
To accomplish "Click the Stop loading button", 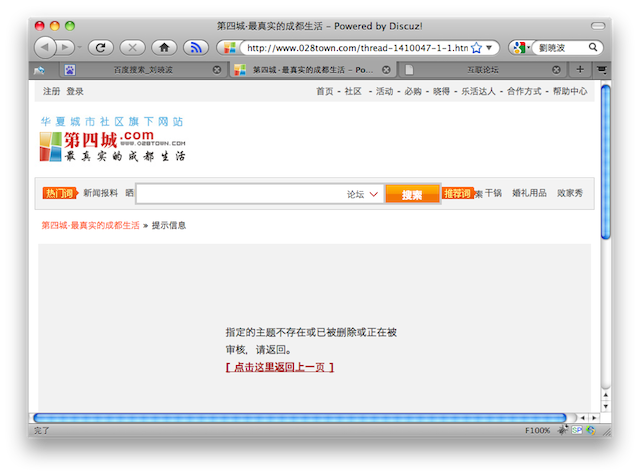I will 132,47.
